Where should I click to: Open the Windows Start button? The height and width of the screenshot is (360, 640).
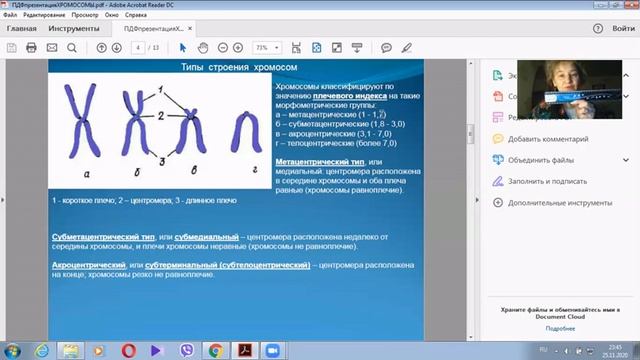[12, 351]
